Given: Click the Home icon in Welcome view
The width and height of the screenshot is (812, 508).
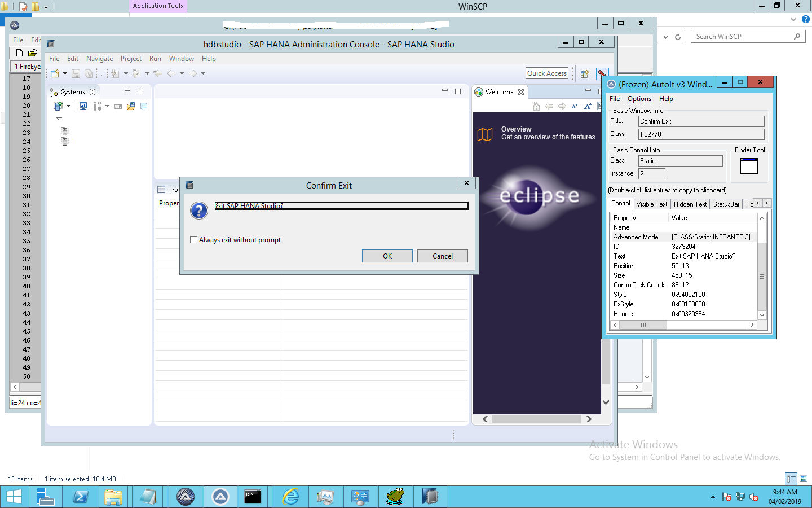Looking at the screenshot, I should click(x=536, y=106).
